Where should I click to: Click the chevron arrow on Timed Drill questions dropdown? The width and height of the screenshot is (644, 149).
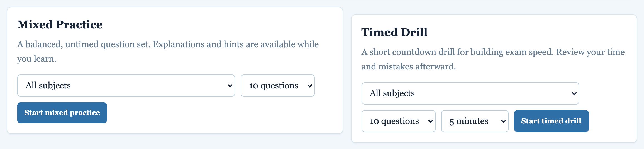[x=430, y=121]
